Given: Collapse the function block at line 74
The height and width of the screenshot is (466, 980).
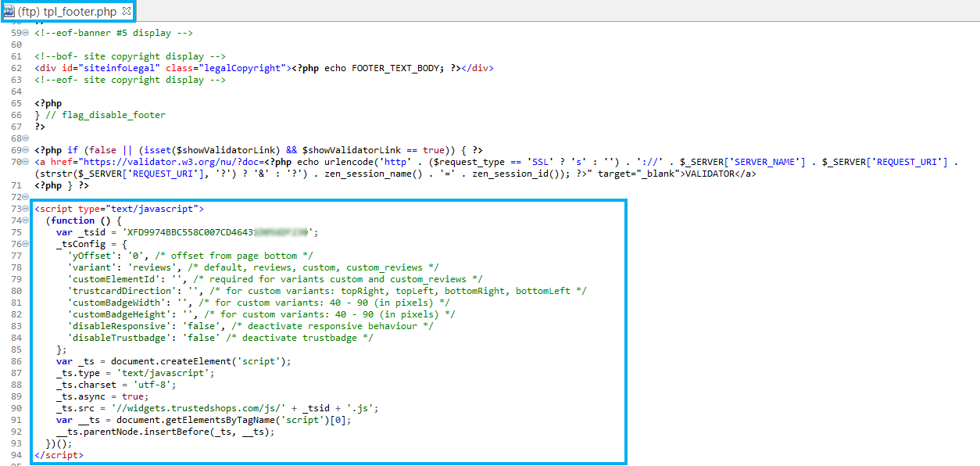Looking at the screenshot, I should click(26, 220).
